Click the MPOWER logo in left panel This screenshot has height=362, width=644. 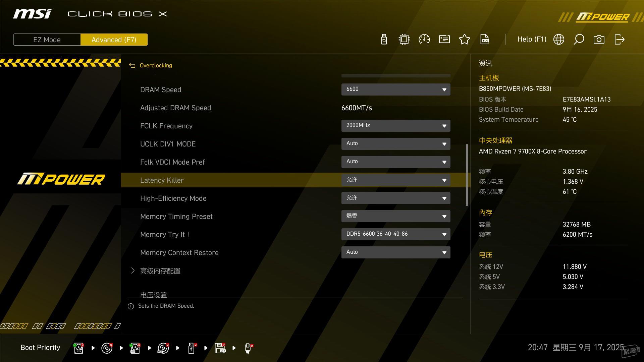[x=61, y=179]
